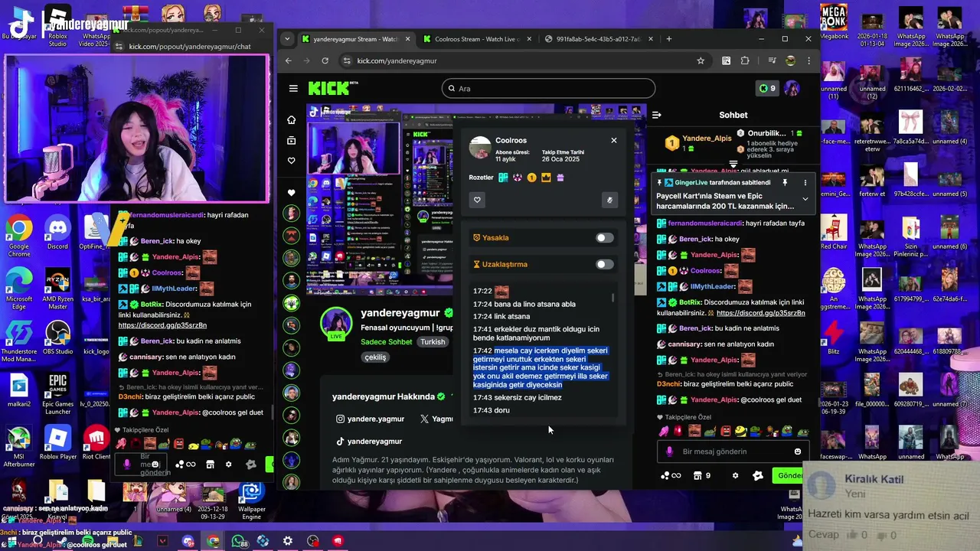Click Sadece Sohbet category link
980x551 pixels.
point(387,342)
